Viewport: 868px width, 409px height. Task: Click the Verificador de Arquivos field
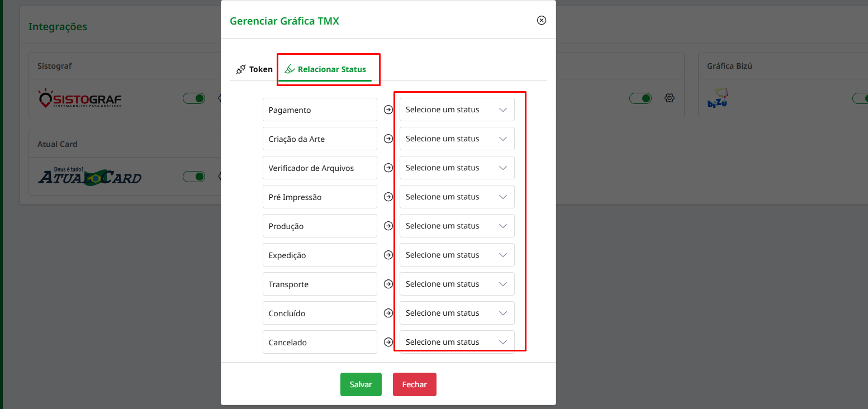click(320, 168)
